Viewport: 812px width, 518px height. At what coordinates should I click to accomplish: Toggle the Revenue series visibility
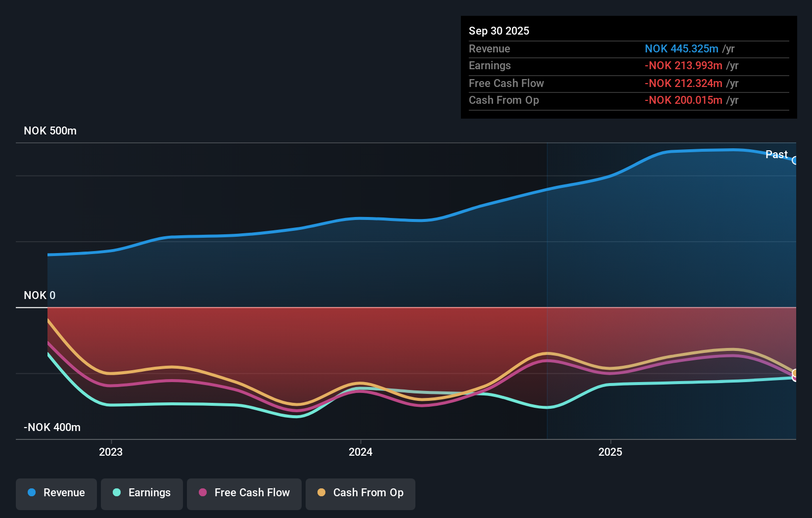[x=56, y=493]
